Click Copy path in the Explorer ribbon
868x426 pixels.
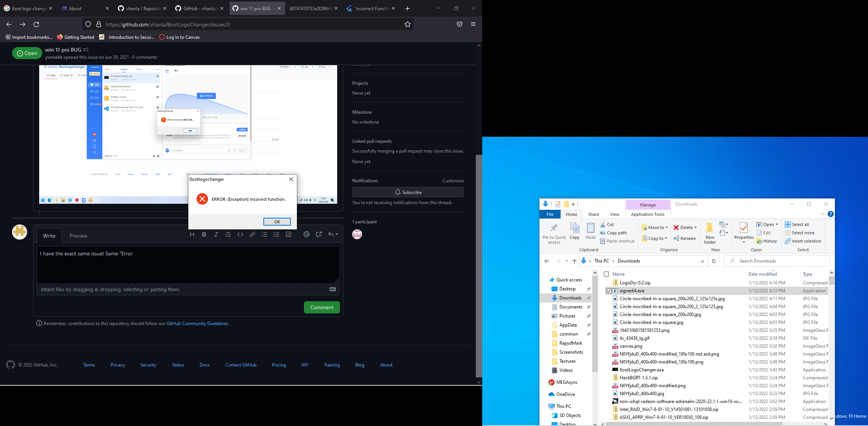[616, 233]
